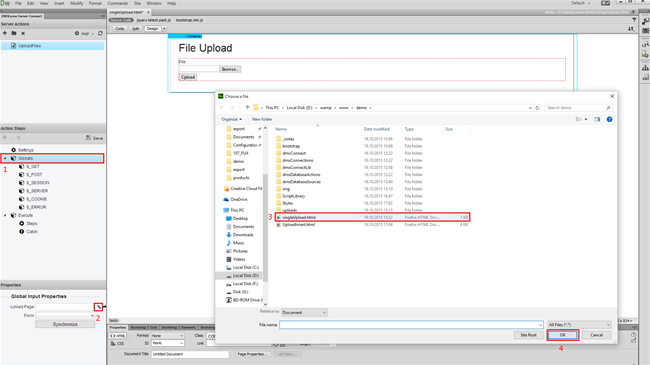Click the Site Root button
The width and height of the screenshot is (650, 365).
click(529, 335)
